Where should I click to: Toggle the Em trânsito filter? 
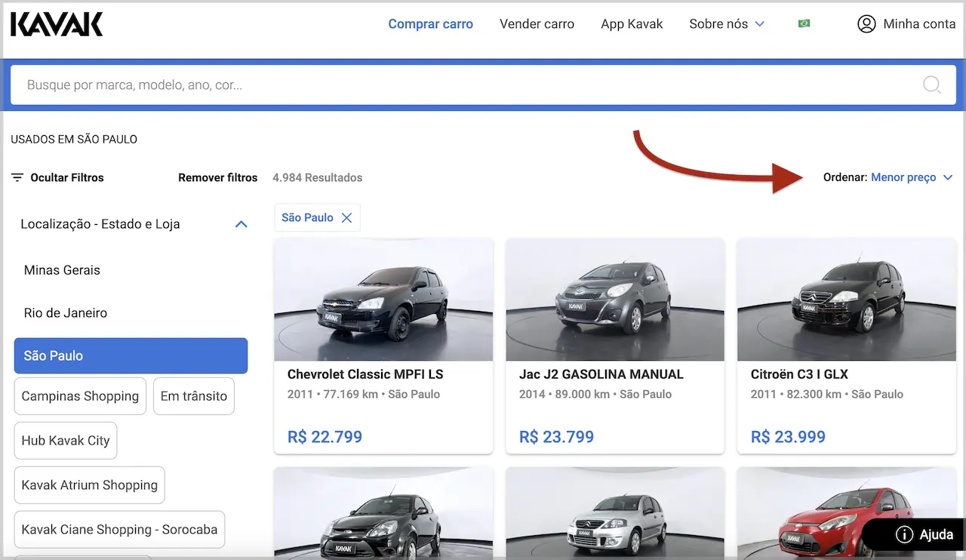click(x=194, y=396)
